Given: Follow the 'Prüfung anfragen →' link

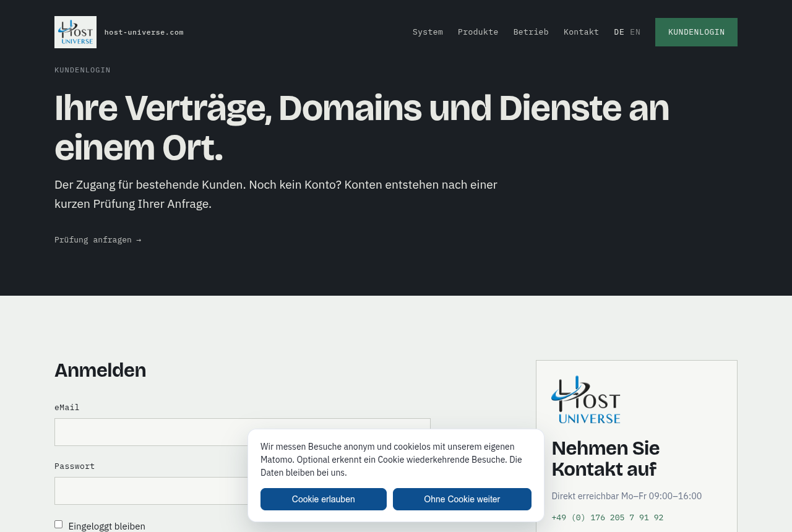Looking at the screenshot, I should pyautogui.click(x=98, y=240).
